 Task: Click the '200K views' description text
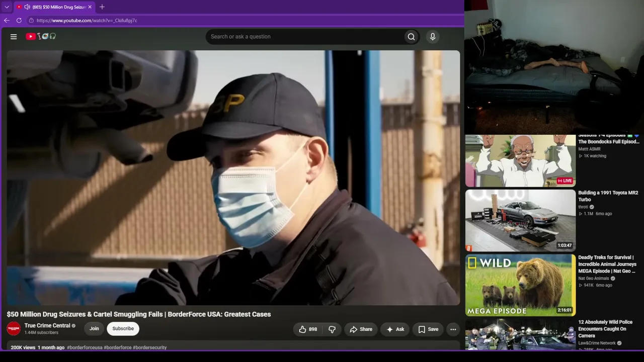23,347
